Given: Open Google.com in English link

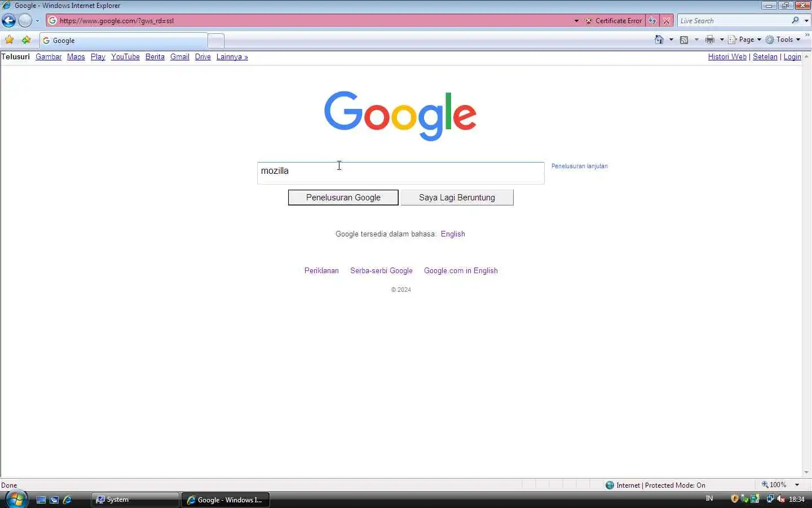Looking at the screenshot, I should point(461,271).
